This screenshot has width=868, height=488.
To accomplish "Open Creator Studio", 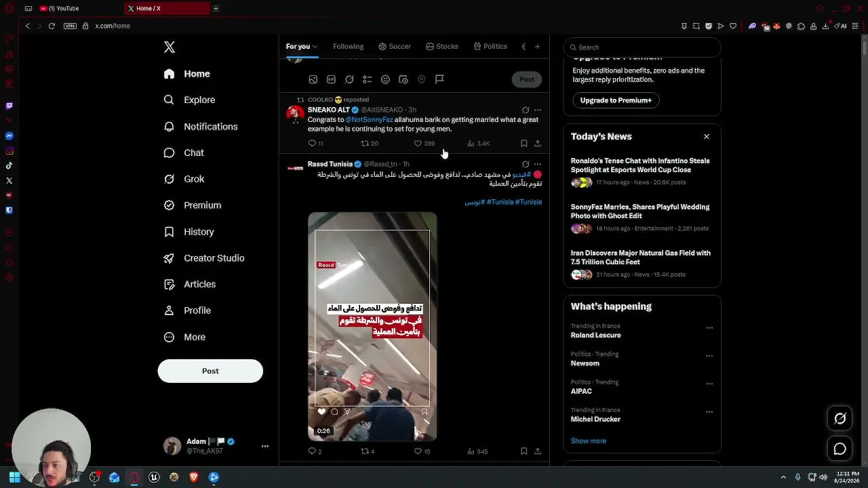I will pos(204,258).
